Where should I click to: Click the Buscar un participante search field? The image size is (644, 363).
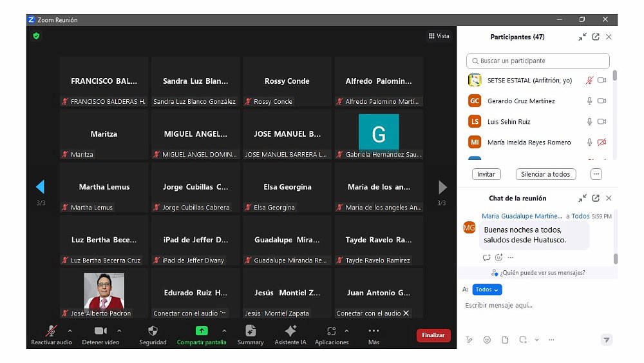tap(538, 61)
